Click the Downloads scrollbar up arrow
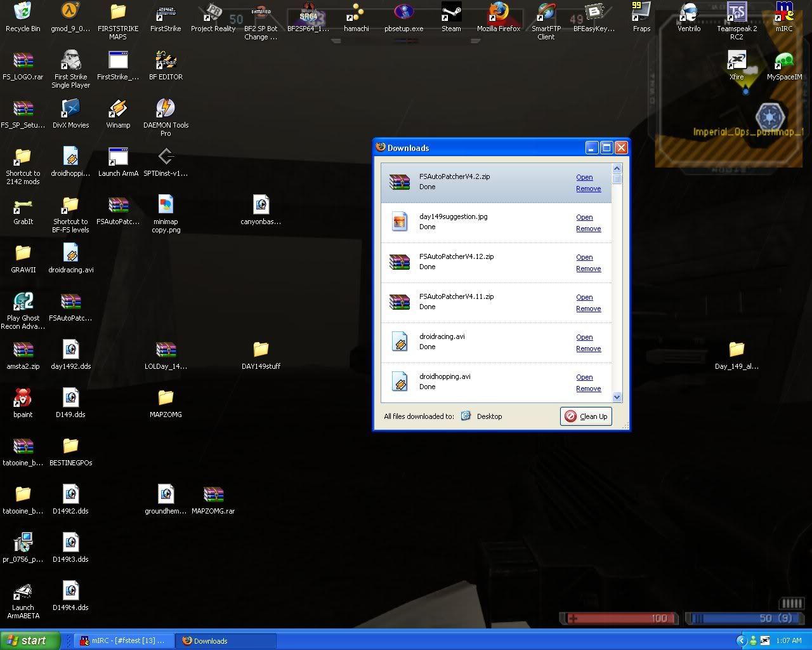The image size is (812, 650). coord(617,168)
